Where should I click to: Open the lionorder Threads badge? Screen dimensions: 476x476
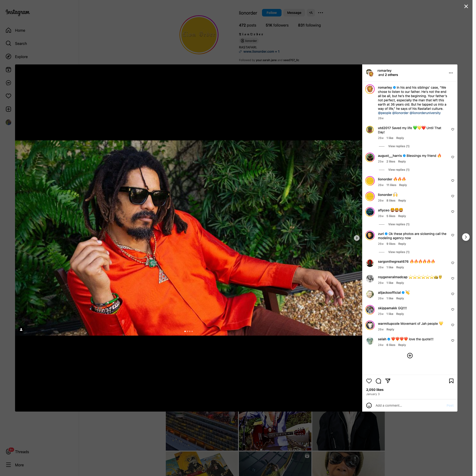point(249,41)
